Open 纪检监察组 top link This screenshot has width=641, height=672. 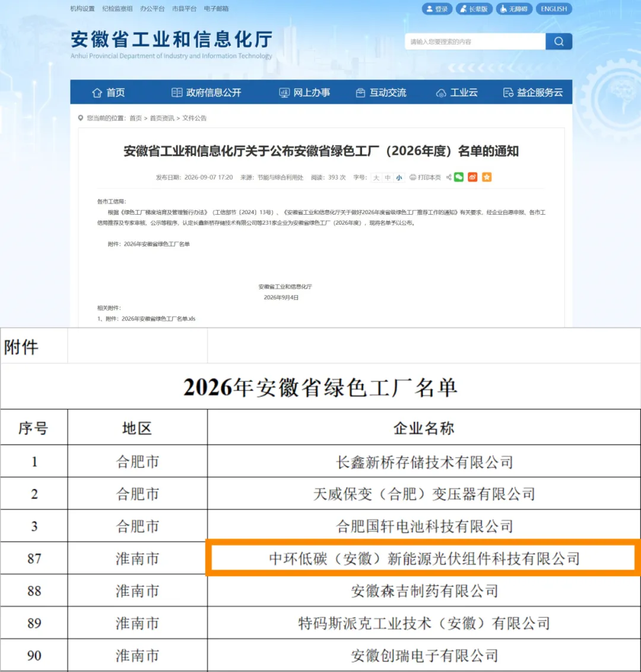(118, 8)
